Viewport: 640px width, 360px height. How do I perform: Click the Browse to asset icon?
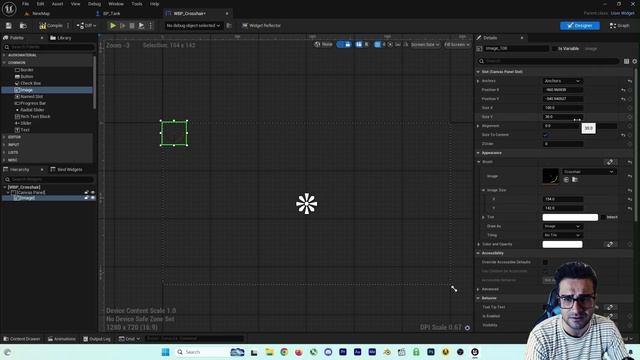click(23, 26)
